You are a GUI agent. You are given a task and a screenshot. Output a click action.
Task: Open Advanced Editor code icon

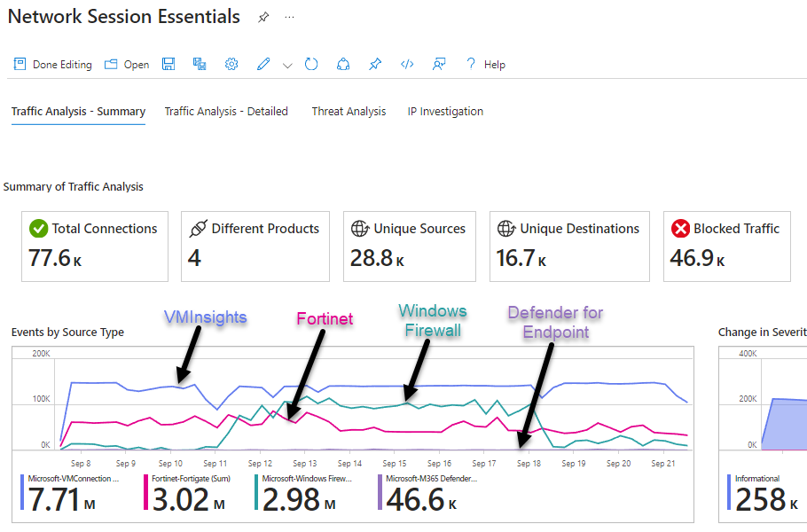(x=407, y=65)
